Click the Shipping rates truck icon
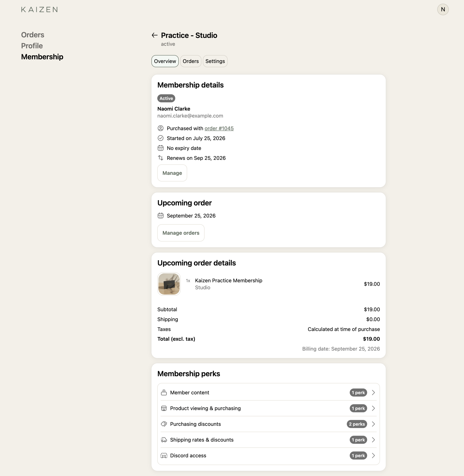 click(x=164, y=440)
